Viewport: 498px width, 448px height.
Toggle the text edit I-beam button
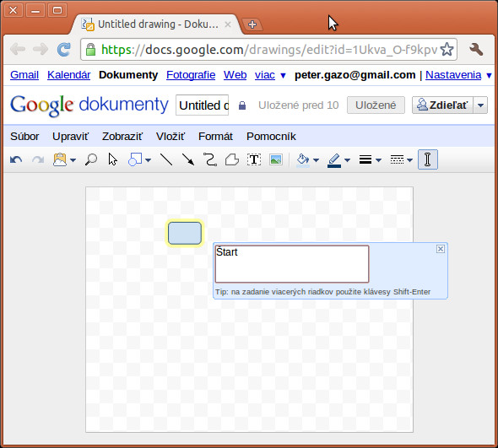[427, 159]
